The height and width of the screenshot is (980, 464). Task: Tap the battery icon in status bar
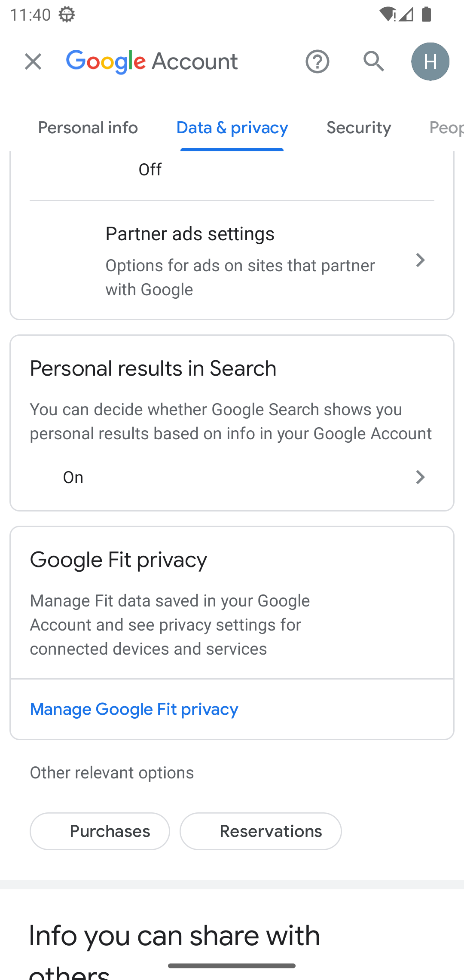[426, 15]
